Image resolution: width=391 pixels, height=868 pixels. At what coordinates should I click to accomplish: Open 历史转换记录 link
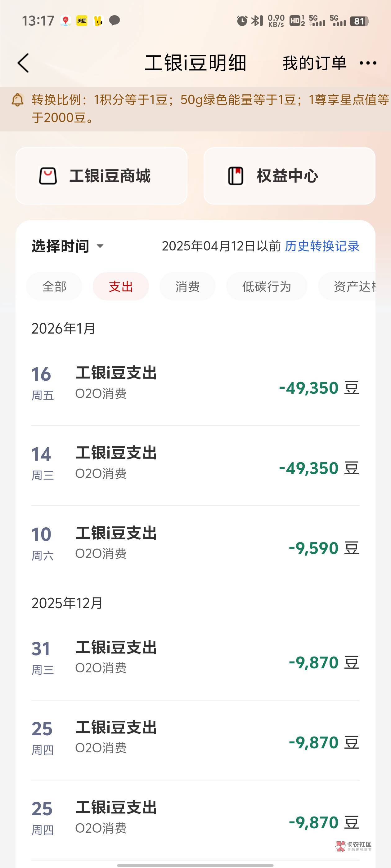click(x=322, y=246)
